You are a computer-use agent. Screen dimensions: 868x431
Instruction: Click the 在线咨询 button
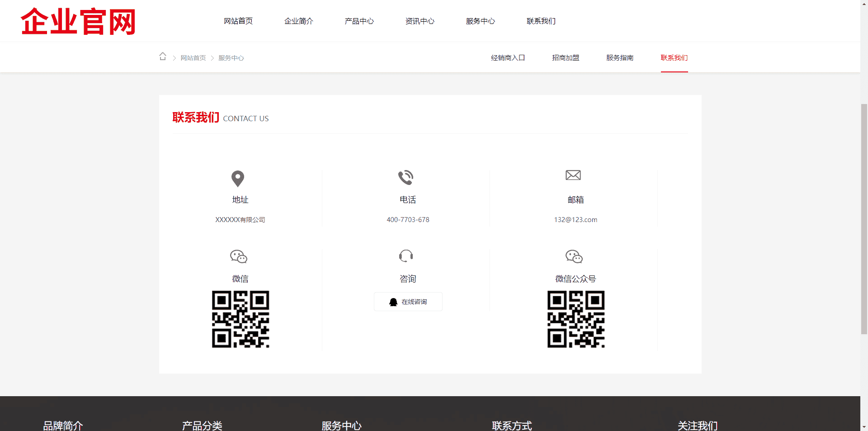click(408, 302)
